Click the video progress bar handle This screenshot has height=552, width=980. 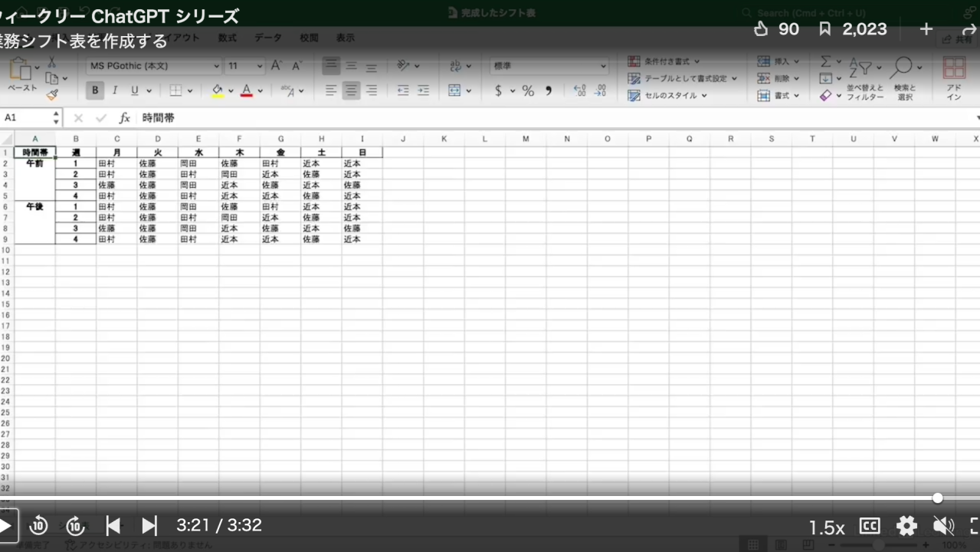click(938, 498)
